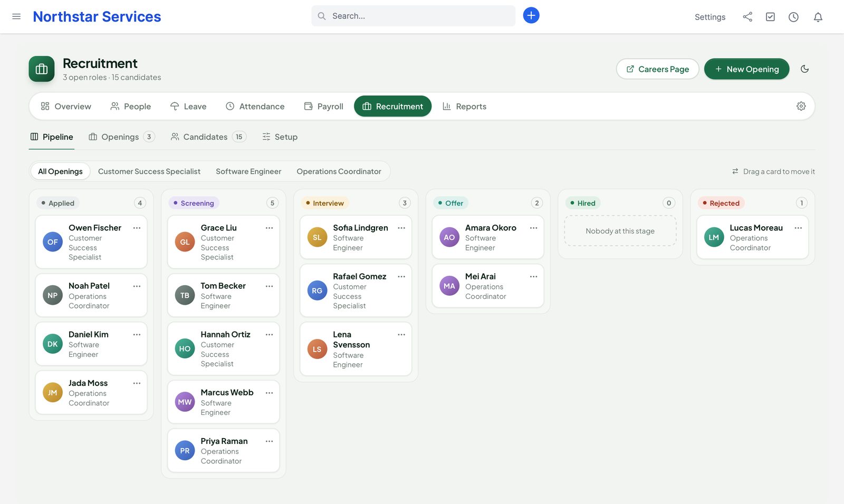Open the tasks checkbox icon in header
The image size is (844, 504).
pyautogui.click(x=771, y=17)
